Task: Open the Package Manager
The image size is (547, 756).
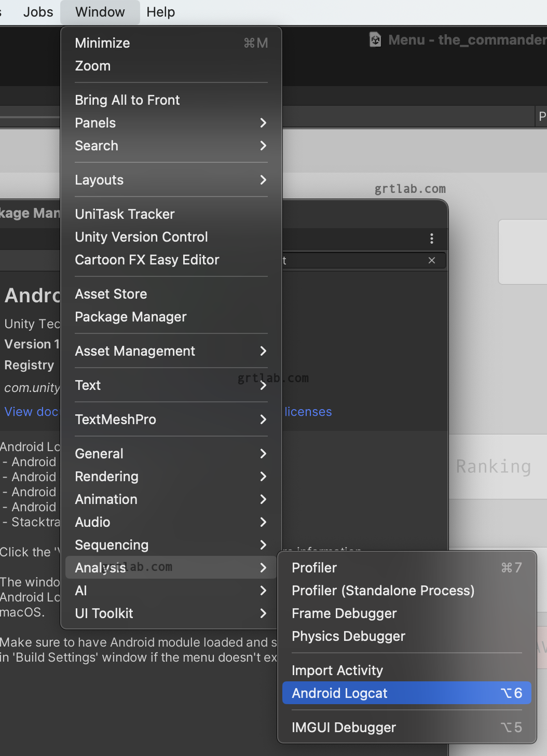Action: tap(130, 317)
